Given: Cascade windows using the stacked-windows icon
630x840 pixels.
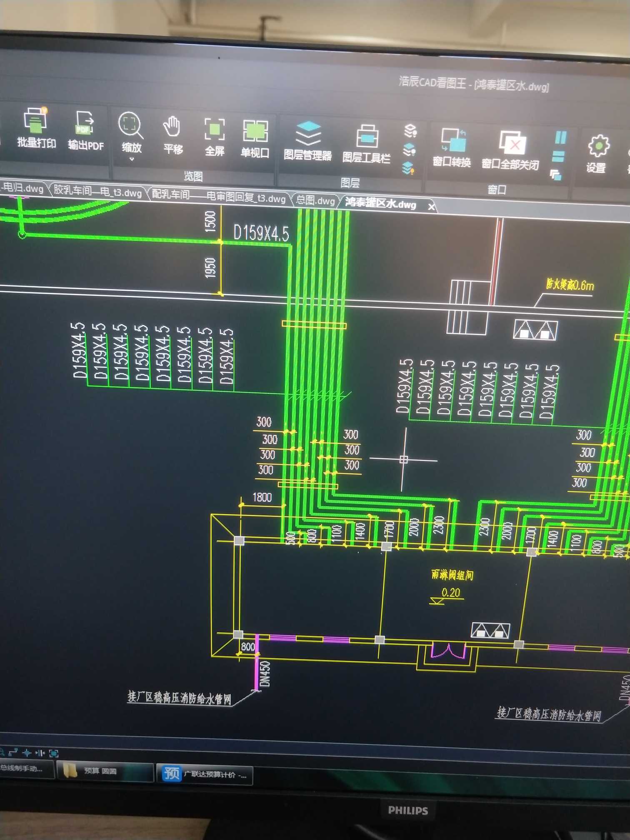Looking at the screenshot, I should [x=555, y=175].
